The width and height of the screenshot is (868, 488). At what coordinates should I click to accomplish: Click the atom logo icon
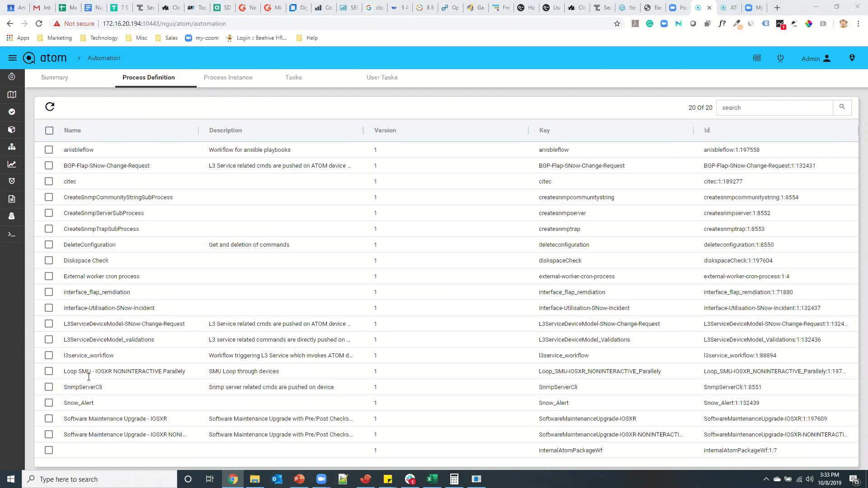coord(29,58)
